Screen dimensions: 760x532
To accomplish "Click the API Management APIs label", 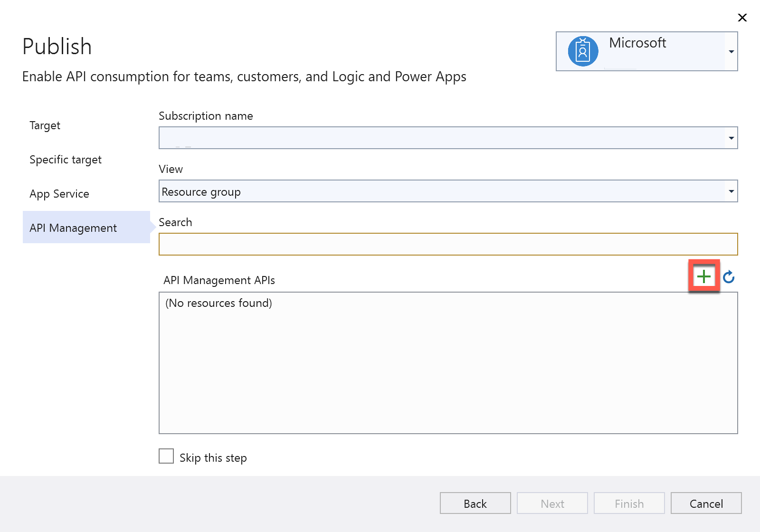I will tap(219, 280).
